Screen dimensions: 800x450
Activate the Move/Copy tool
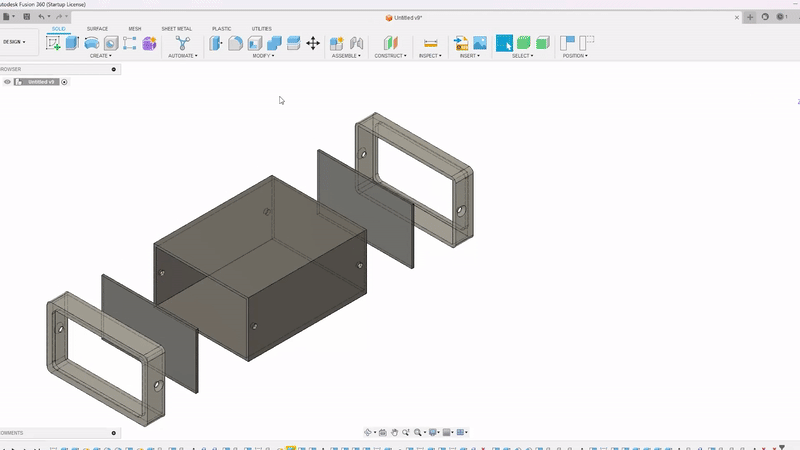tap(313, 43)
